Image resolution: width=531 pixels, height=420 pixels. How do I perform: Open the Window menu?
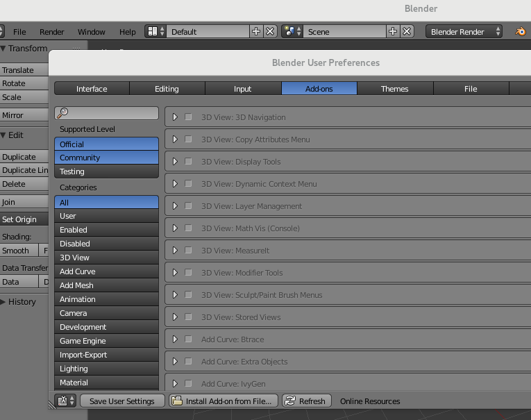pos(92,32)
